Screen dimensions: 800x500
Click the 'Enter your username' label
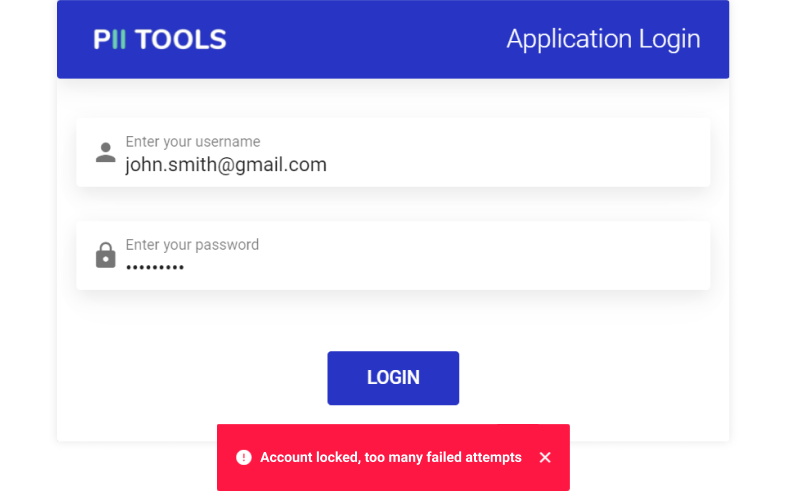193,141
